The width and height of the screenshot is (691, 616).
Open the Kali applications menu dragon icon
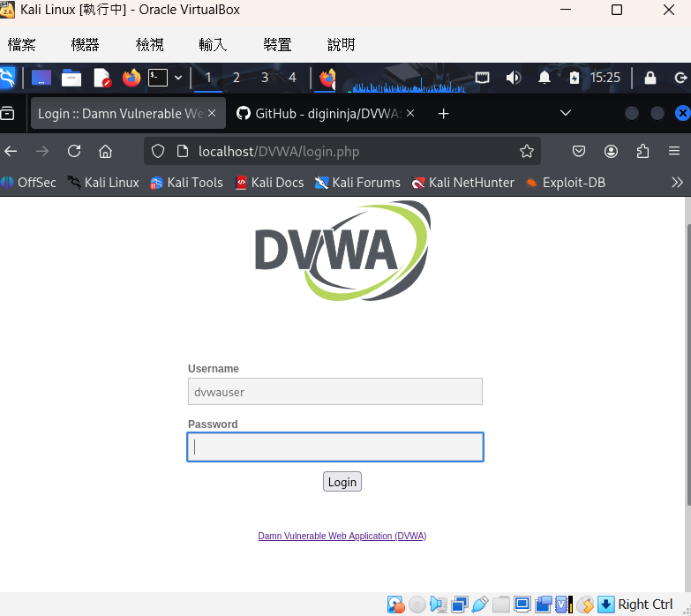tap(6, 78)
